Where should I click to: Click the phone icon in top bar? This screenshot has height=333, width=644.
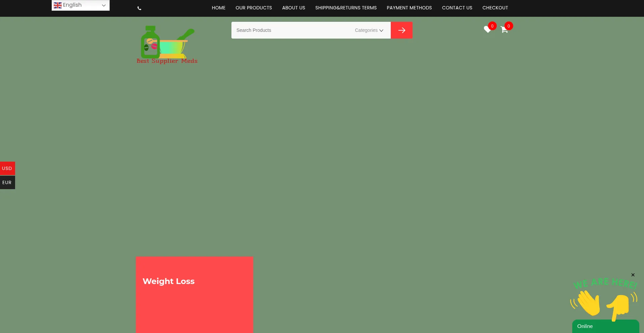click(139, 8)
